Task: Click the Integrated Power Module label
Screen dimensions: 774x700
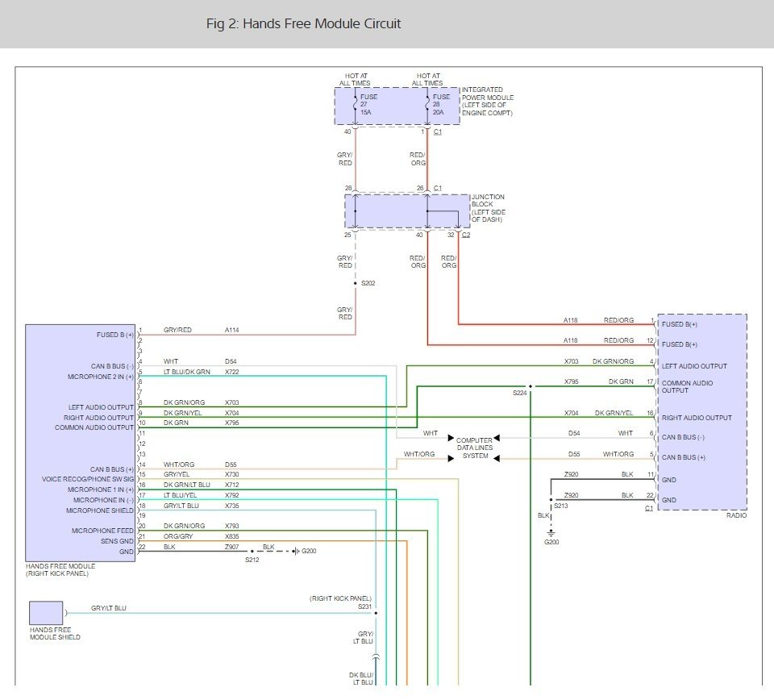Action: (x=487, y=101)
